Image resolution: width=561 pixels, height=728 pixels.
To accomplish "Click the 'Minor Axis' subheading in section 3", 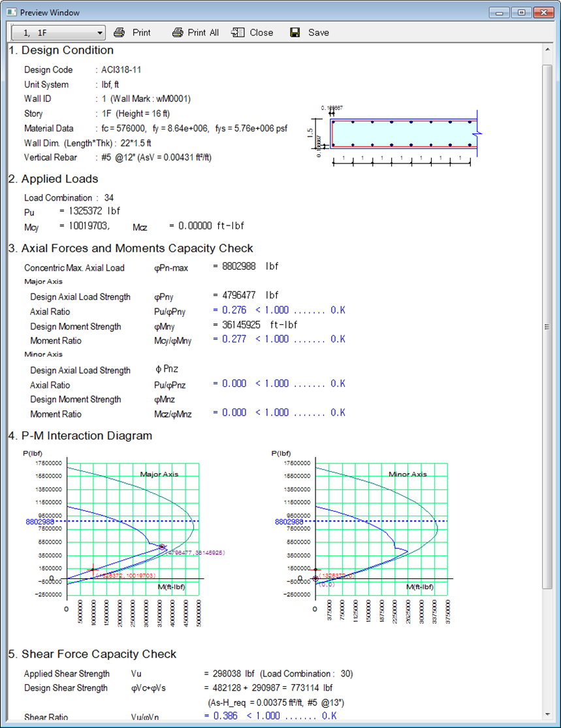I will point(43,354).
